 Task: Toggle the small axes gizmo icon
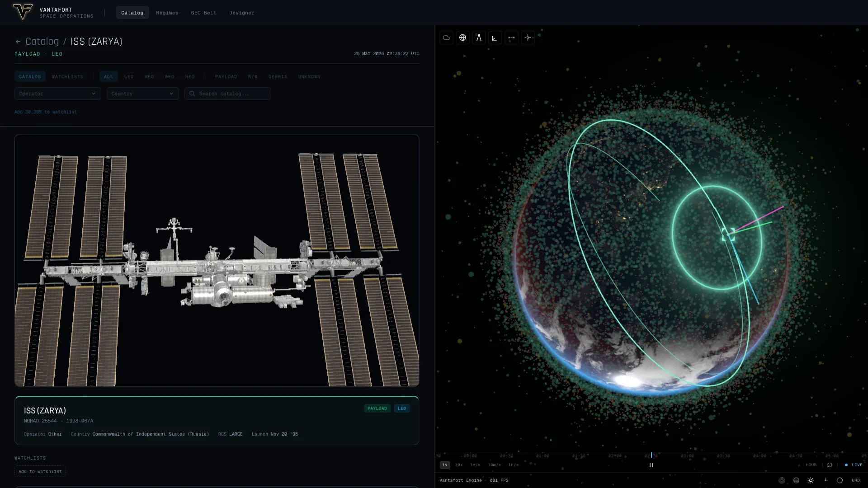(825, 480)
